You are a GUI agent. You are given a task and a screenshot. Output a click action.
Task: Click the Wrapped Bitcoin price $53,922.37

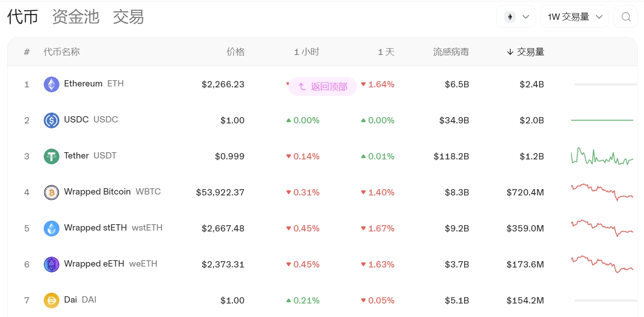point(220,192)
